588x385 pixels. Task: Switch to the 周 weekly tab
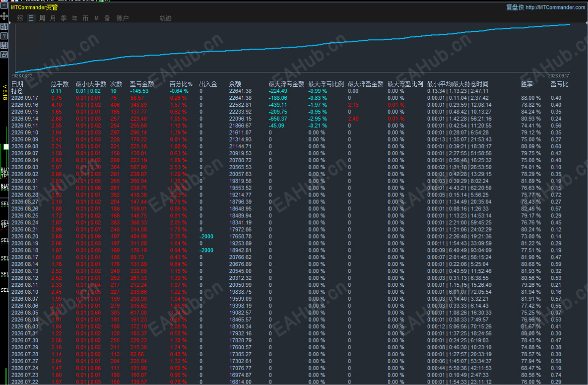point(42,18)
